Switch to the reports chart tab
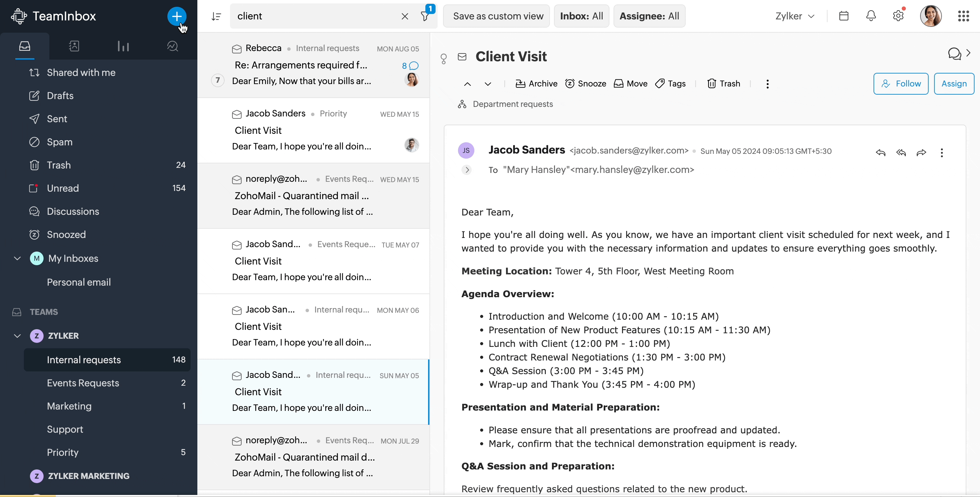Viewport: 980px width, 497px height. [123, 46]
